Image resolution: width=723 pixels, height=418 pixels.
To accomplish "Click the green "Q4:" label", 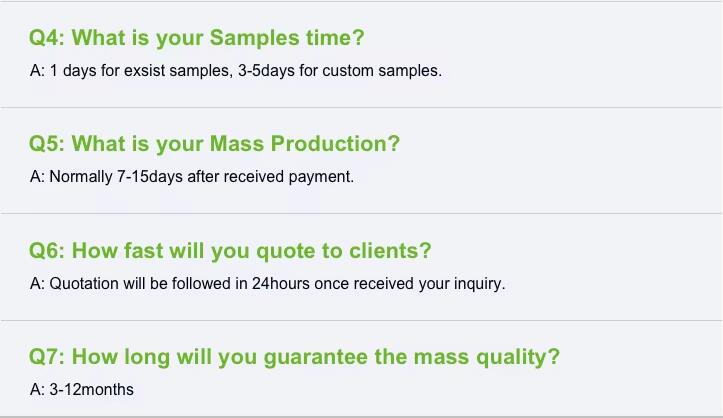I will (47, 39).
